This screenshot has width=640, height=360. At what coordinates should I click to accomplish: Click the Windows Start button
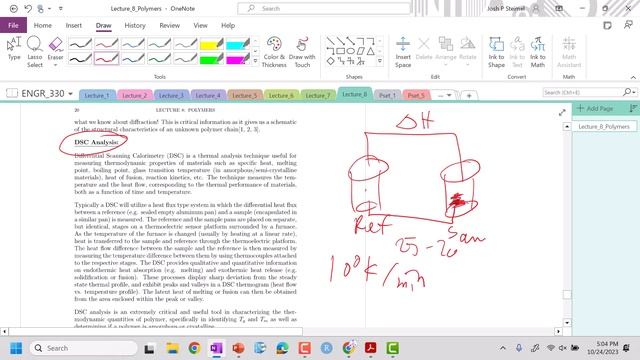[x=16, y=348]
